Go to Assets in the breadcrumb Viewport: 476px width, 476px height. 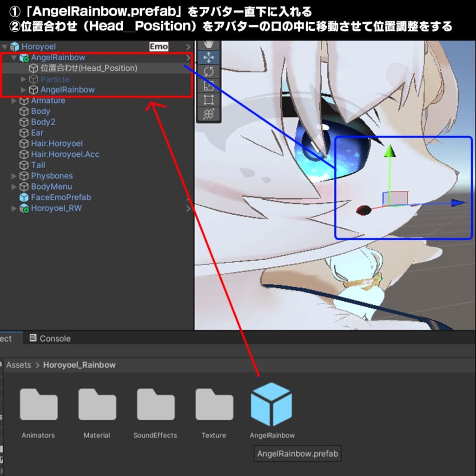19,365
